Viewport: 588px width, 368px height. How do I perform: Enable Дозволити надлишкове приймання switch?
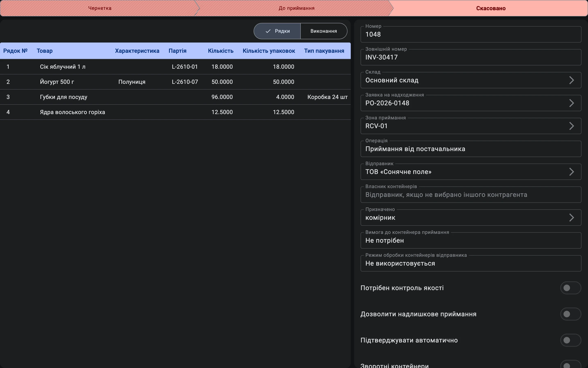coord(570,314)
